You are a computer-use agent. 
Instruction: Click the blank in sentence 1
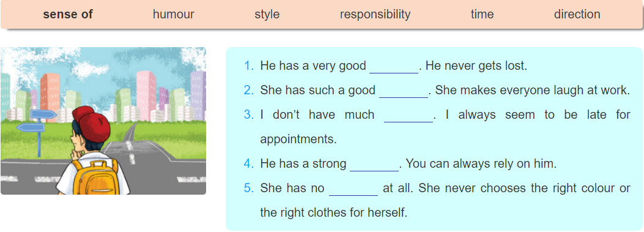[394, 67]
